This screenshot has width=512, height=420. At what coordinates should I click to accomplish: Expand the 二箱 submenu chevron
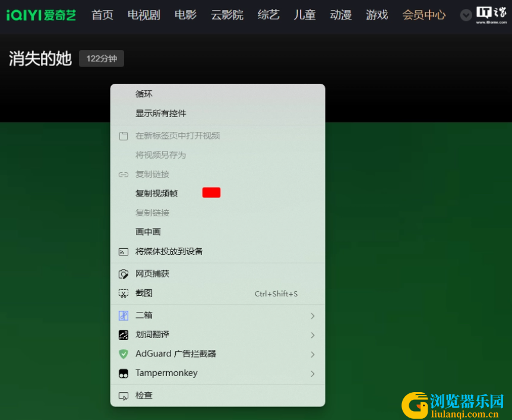point(312,316)
